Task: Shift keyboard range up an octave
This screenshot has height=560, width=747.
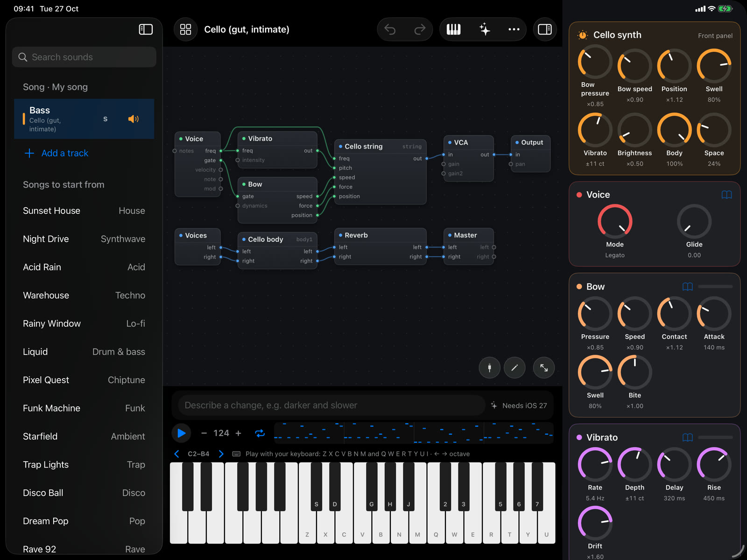Action: (x=221, y=454)
